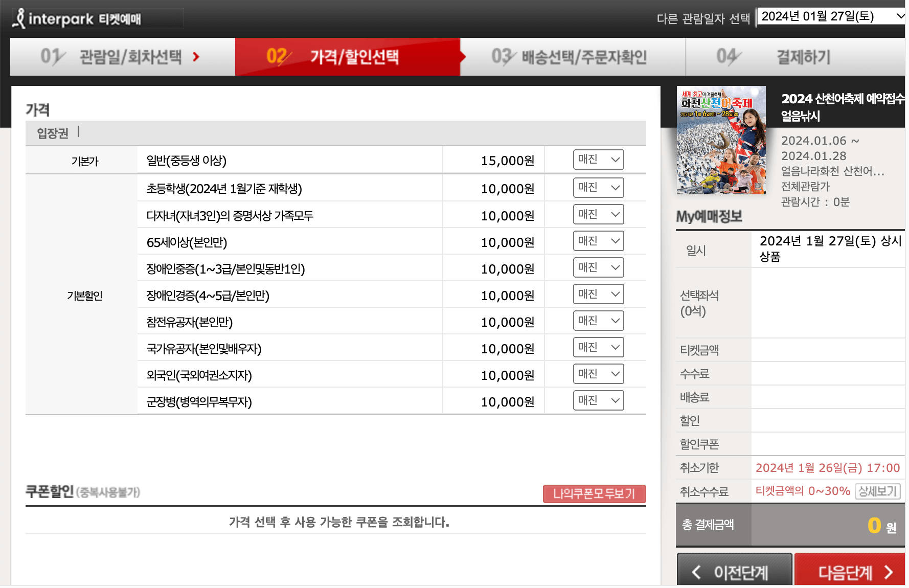This screenshot has width=909, height=588.
Task: Click 티켓금액의 0~30% fee text
Action: [x=803, y=491]
